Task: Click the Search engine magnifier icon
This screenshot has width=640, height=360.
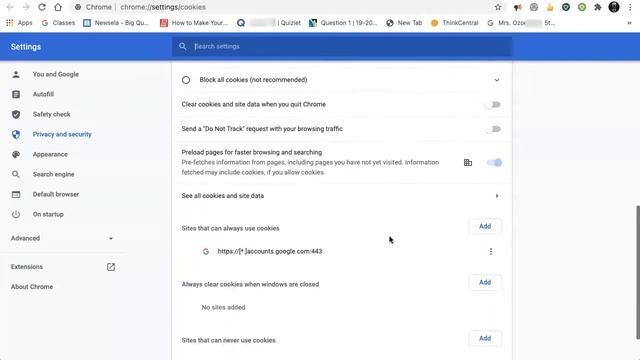Action: [16, 174]
